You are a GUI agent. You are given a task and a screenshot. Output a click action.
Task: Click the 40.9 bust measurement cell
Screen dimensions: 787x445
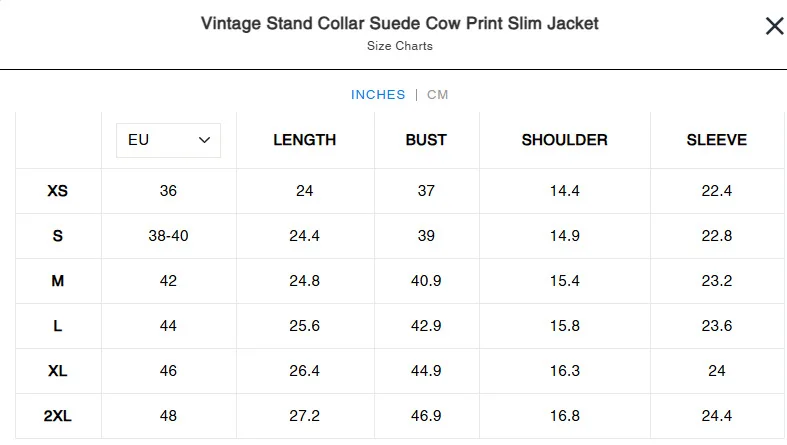click(x=426, y=281)
